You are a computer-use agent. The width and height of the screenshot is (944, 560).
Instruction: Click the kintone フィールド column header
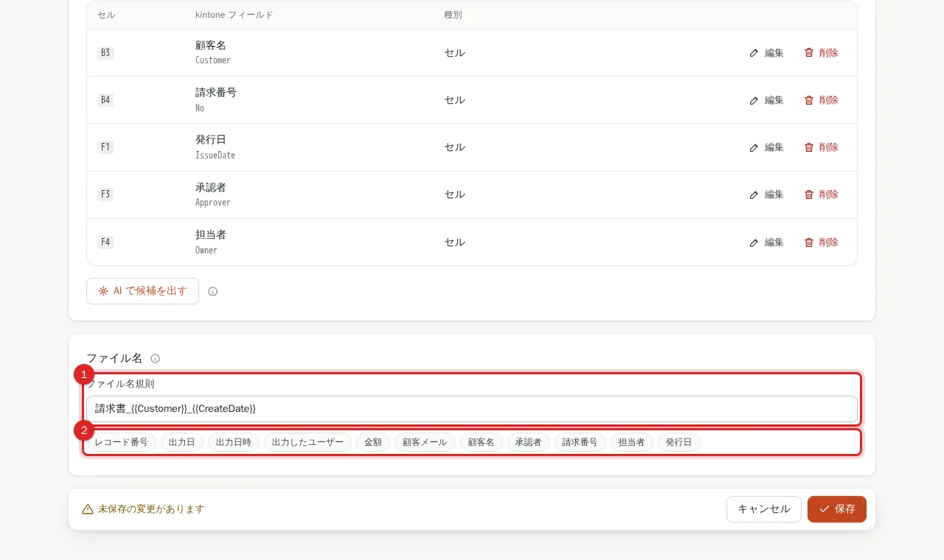pyautogui.click(x=235, y=15)
